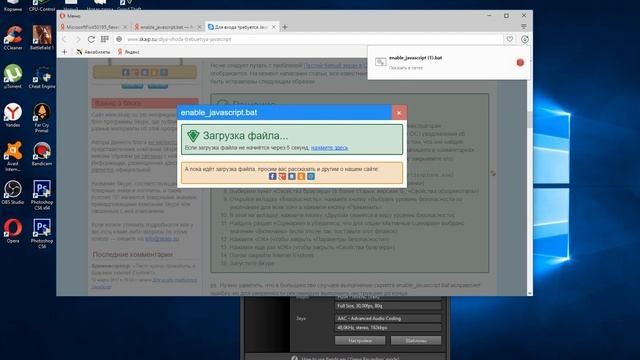Open OBS Studio desktop shortcut
Screen dimensions: 640x360
(x=13, y=192)
